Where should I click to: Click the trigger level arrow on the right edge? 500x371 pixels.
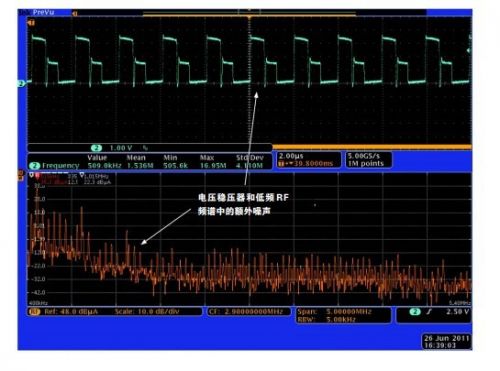pos(469,51)
